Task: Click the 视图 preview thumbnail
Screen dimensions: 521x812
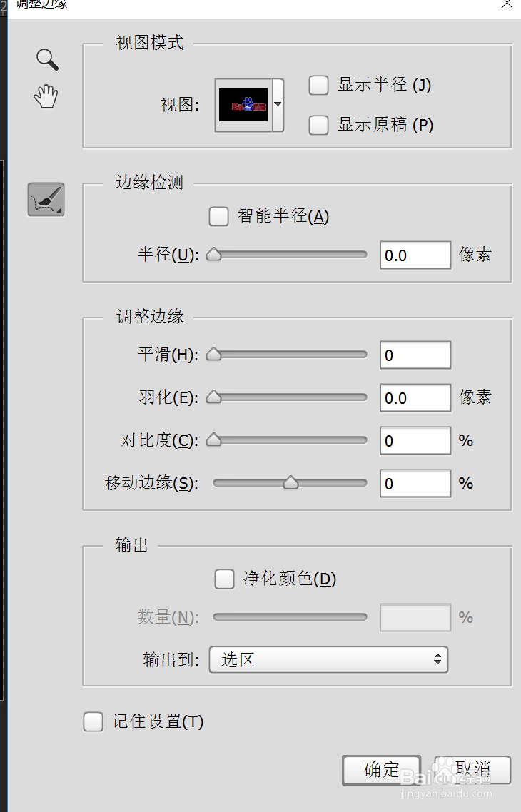Action: (243, 105)
